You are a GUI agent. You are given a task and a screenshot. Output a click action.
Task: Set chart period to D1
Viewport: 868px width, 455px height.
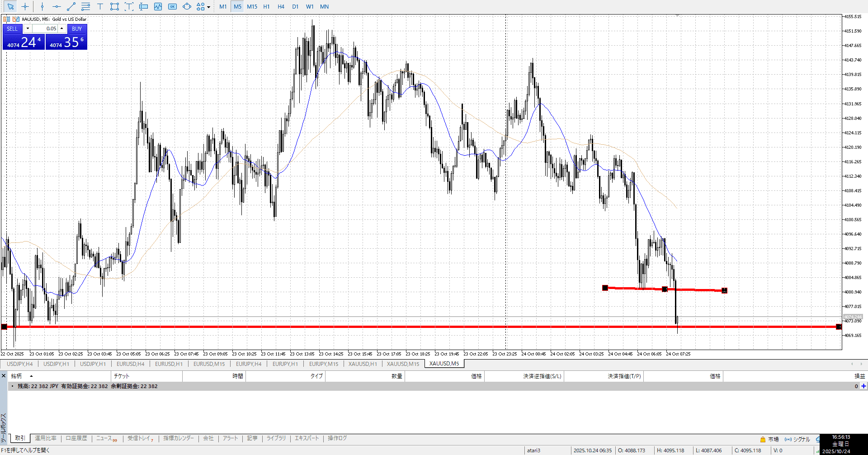(x=295, y=6)
